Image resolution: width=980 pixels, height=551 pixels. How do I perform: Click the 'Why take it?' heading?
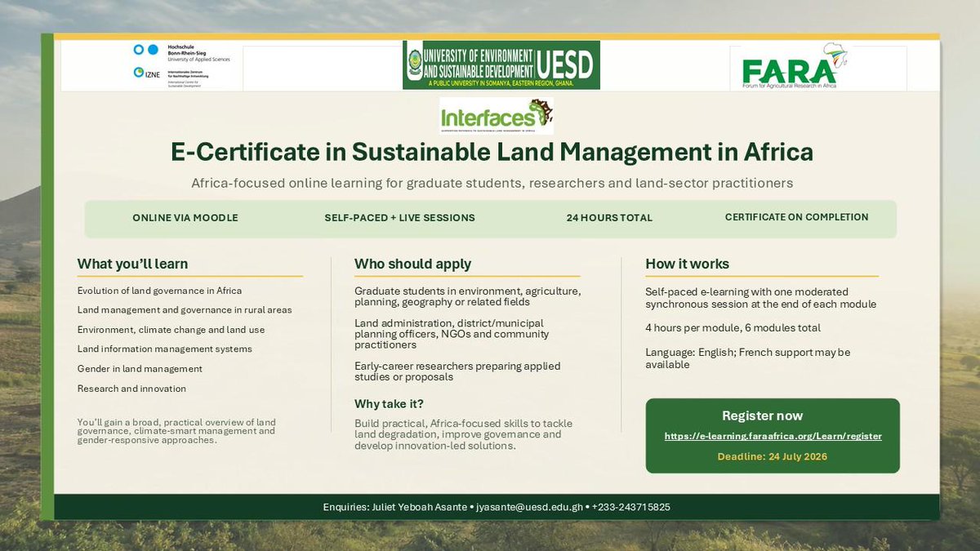click(389, 404)
